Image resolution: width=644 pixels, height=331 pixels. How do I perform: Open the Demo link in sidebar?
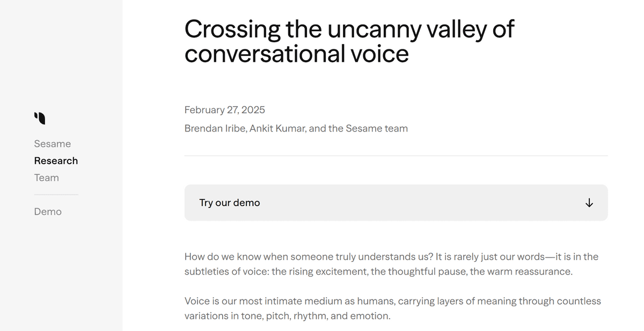coord(48,212)
